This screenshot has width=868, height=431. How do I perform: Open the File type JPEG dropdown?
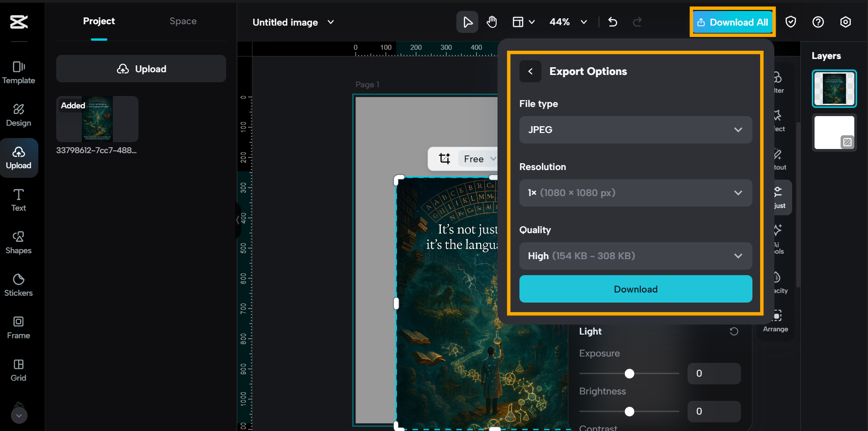pyautogui.click(x=635, y=130)
